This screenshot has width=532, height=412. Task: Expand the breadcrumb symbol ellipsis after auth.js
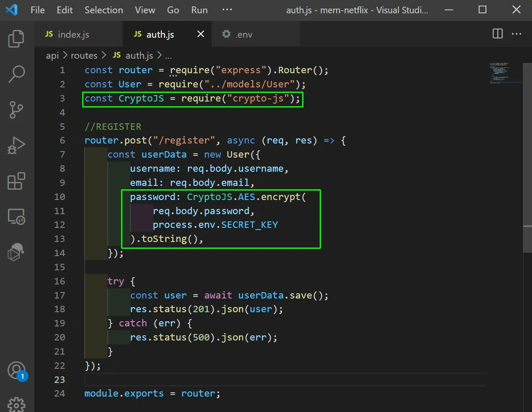(169, 56)
